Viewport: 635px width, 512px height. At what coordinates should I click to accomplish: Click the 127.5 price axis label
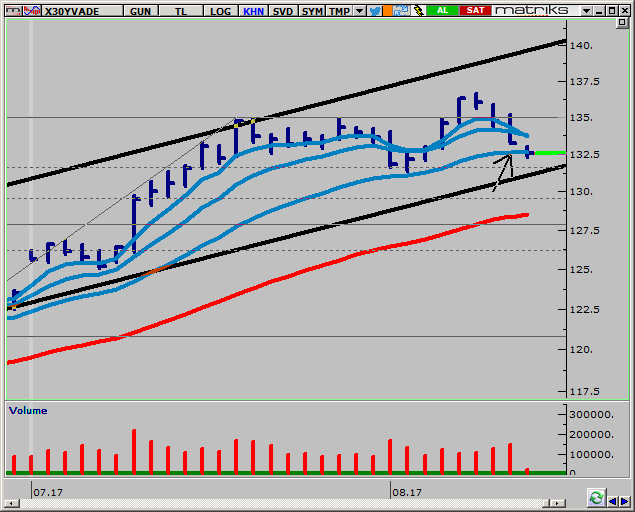click(585, 230)
